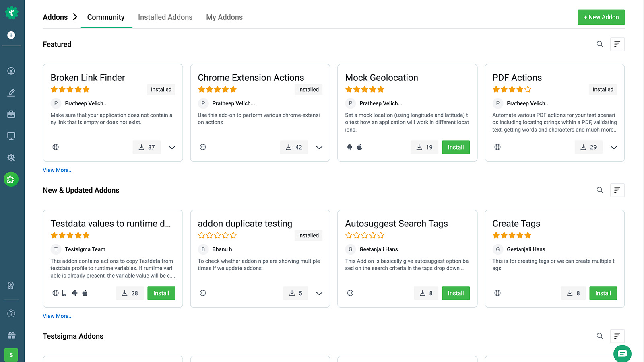Open the Testsigma logo home icon
The image size is (644, 362).
[11, 13]
